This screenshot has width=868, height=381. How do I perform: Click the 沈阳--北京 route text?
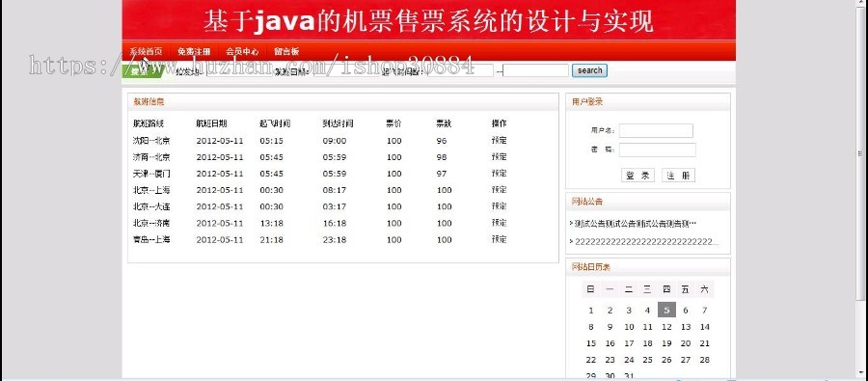pos(151,141)
